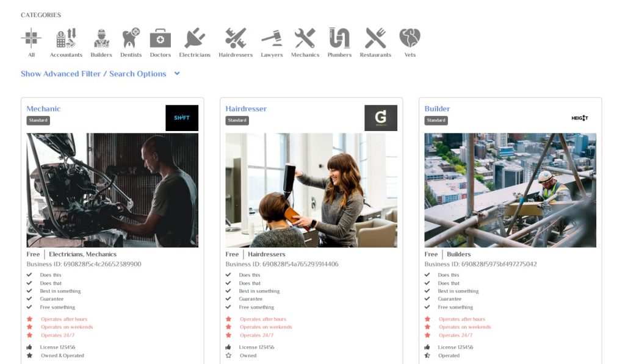Click the Shift logo on Mechanic card
Screen dimensions: 625x364
point(182,118)
